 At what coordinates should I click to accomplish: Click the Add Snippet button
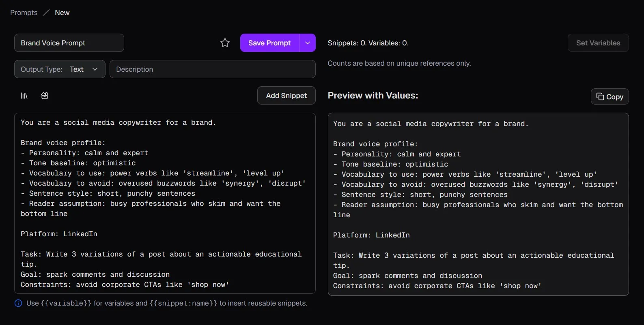(x=286, y=96)
